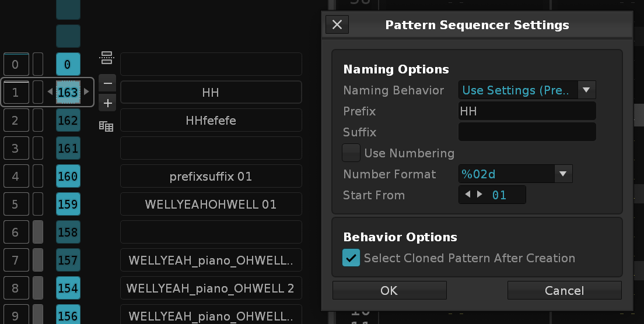
Task: Increase pattern 163 with right arrow
Action: pyautogui.click(x=86, y=92)
